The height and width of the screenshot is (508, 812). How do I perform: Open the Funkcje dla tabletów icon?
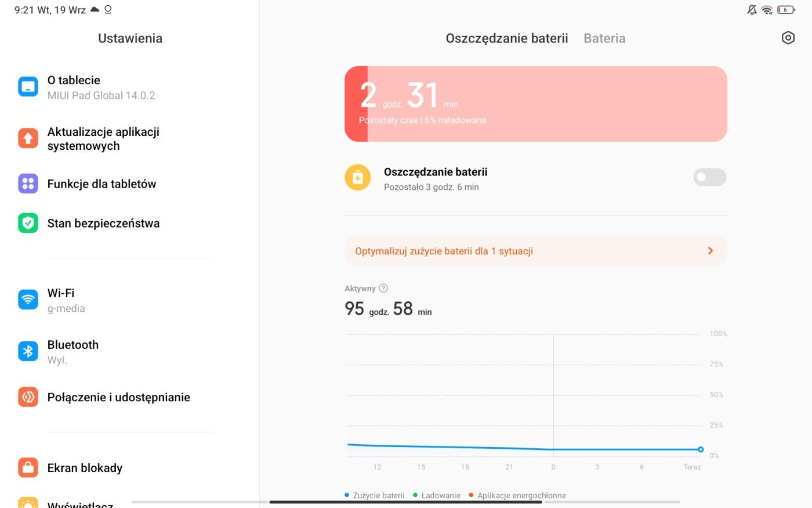click(x=28, y=183)
